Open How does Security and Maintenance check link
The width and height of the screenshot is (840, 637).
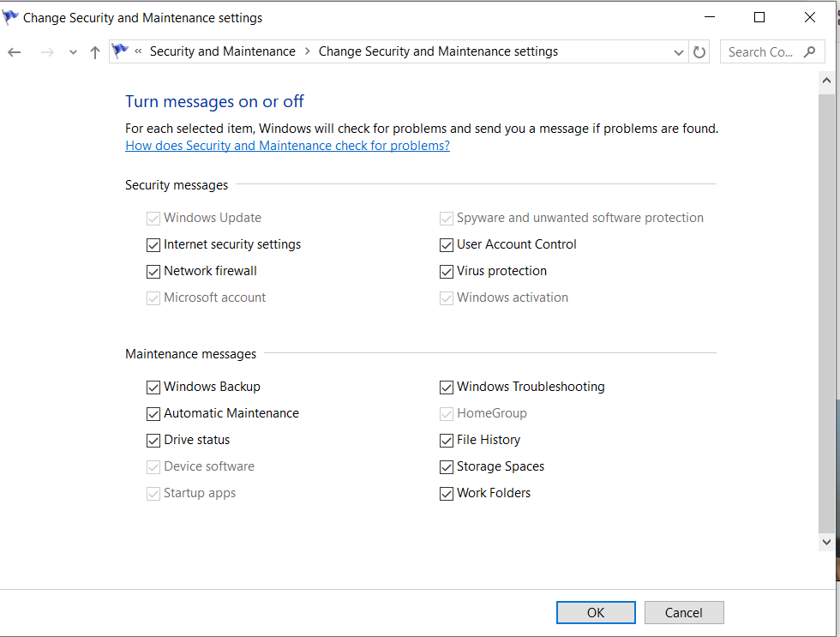click(287, 146)
